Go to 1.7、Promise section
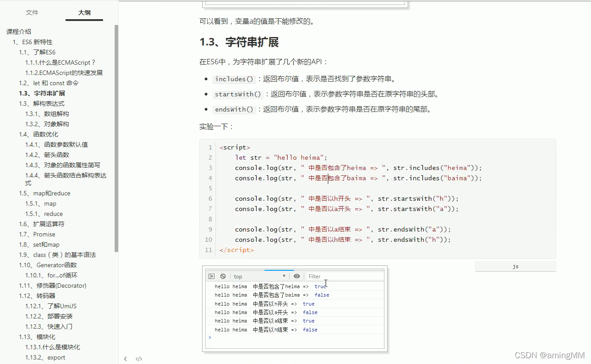Image resolution: width=591 pixels, height=364 pixels. (x=37, y=234)
